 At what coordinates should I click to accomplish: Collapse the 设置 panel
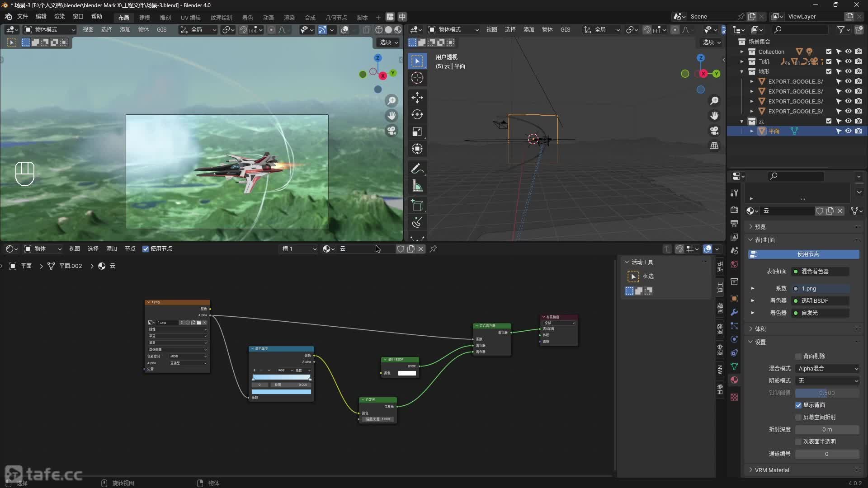(759, 342)
